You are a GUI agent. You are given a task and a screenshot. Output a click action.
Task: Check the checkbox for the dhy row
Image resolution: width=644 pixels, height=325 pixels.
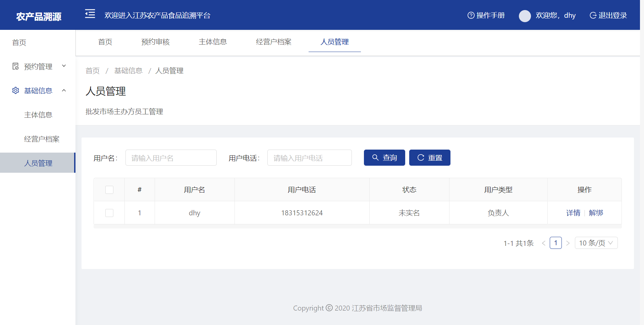109,213
